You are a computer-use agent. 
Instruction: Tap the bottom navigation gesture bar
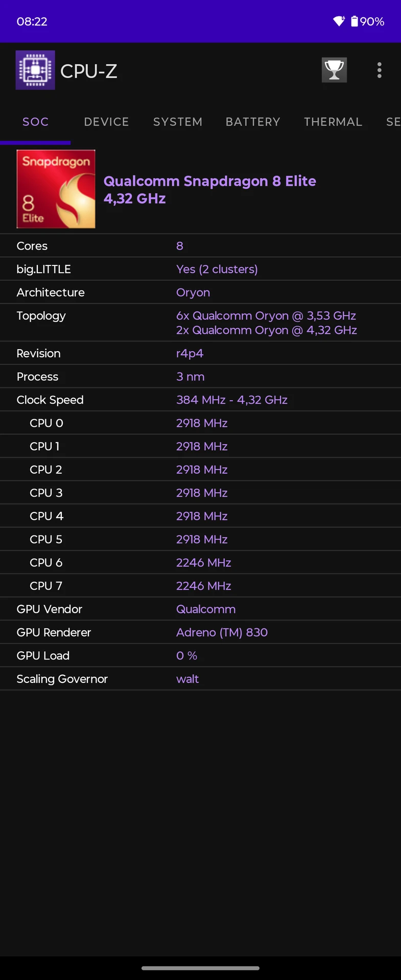(200, 968)
